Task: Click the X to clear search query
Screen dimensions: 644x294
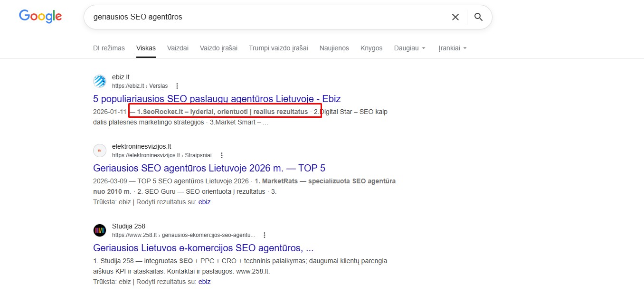Action: coord(455,17)
